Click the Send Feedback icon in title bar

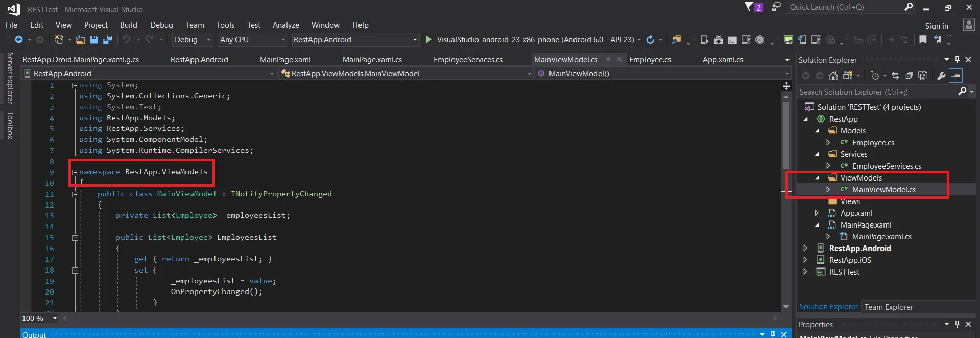click(x=776, y=7)
